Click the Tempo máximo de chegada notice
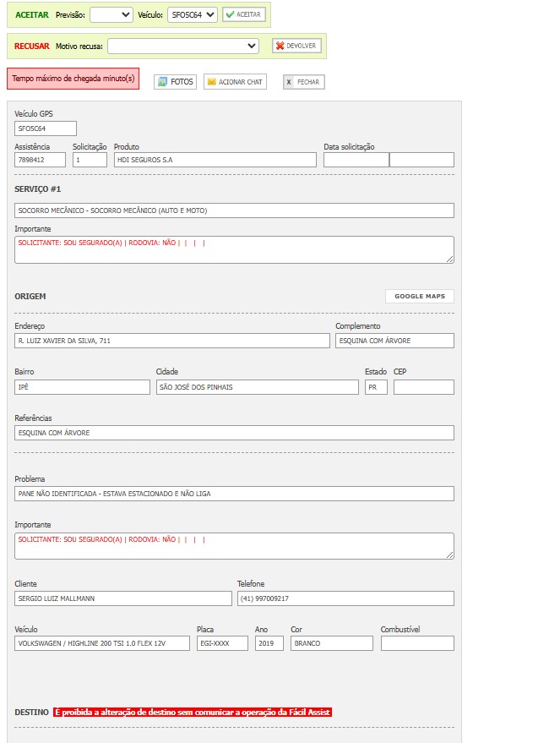The width and height of the screenshot is (560, 743). click(x=73, y=79)
